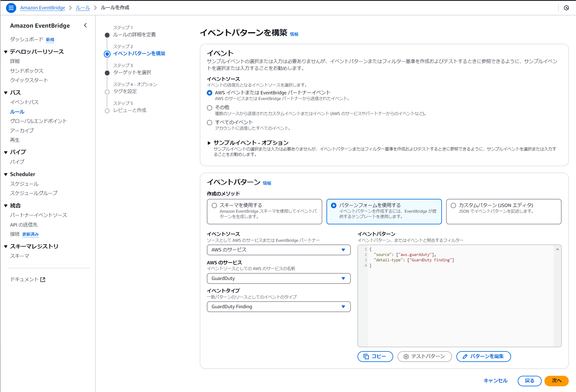Open クイックスタート in the sidebar
This screenshot has width=576, height=392.
click(x=29, y=80)
